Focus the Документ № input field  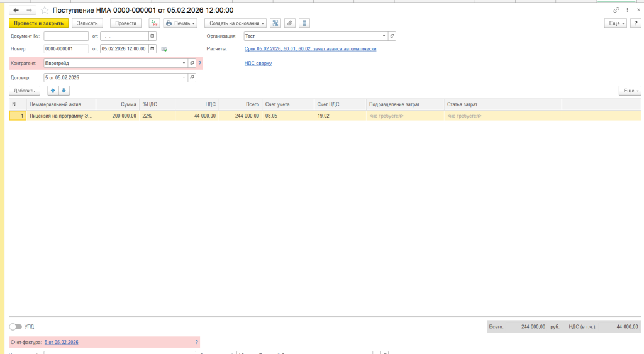pyautogui.click(x=66, y=36)
